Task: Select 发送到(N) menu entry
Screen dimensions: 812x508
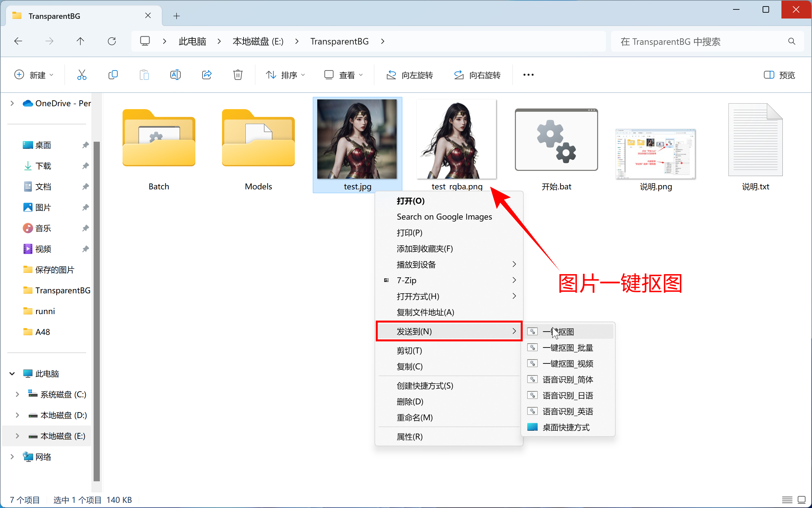Action: coord(449,331)
